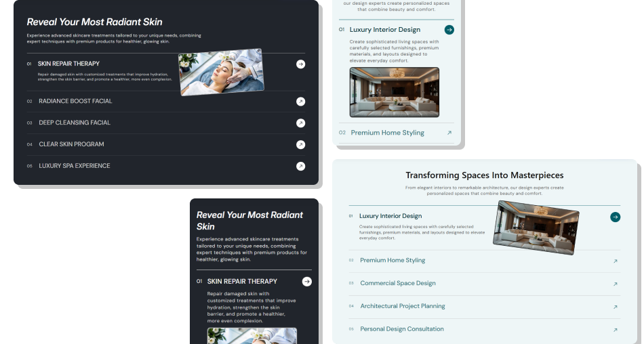Click the facial photo in narrow dark card

[251, 336]
